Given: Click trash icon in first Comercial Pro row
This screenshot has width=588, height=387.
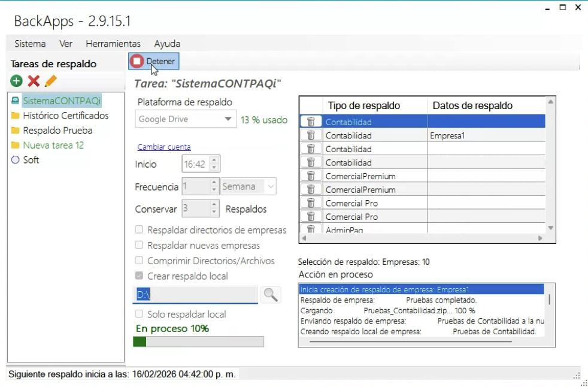Looking at the screenshot, I should pyautogui.click(x=311, y=202).
